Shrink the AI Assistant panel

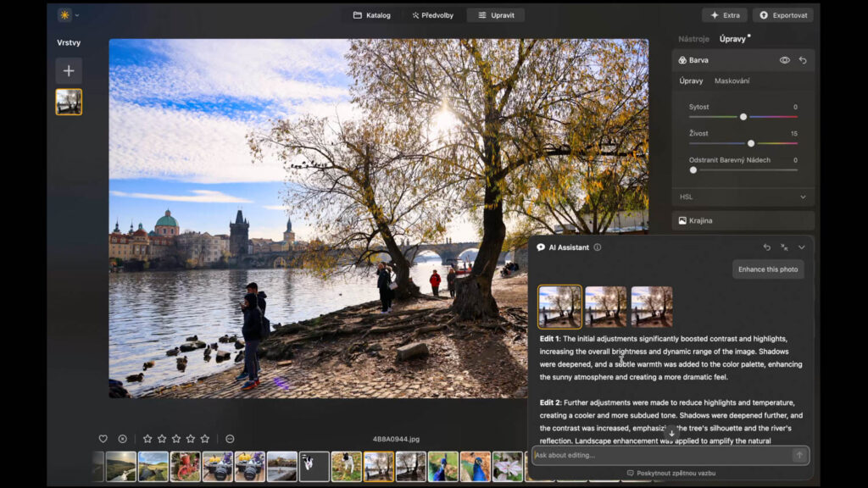pyautogui.click(x=784, y=247)
